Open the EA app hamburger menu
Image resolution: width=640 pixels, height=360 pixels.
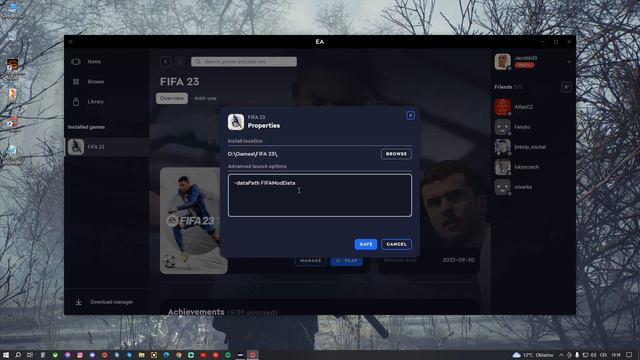coord(71,42)
